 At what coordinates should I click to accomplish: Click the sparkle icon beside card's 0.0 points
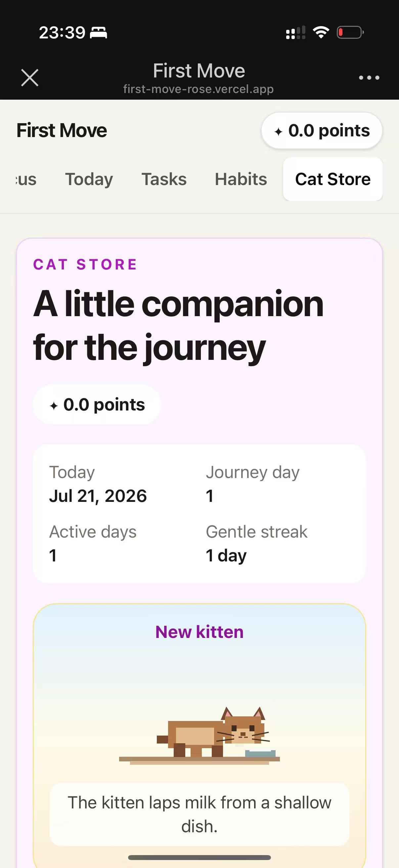click(54, 406)
